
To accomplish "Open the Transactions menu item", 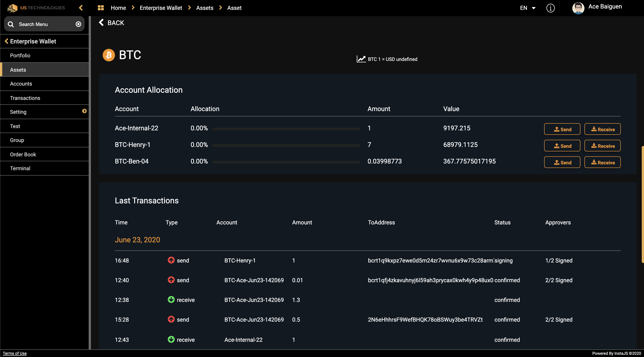I will 25,98.
